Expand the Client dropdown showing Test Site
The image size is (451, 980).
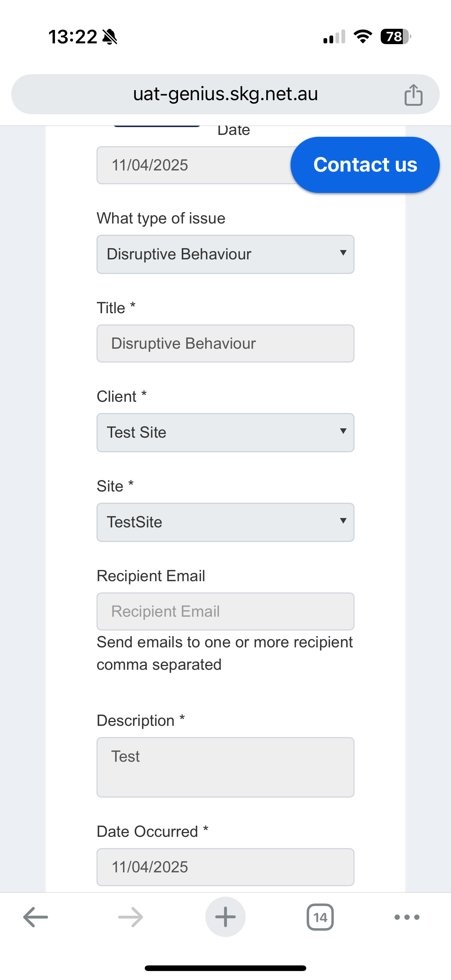[x=225, y=432]
